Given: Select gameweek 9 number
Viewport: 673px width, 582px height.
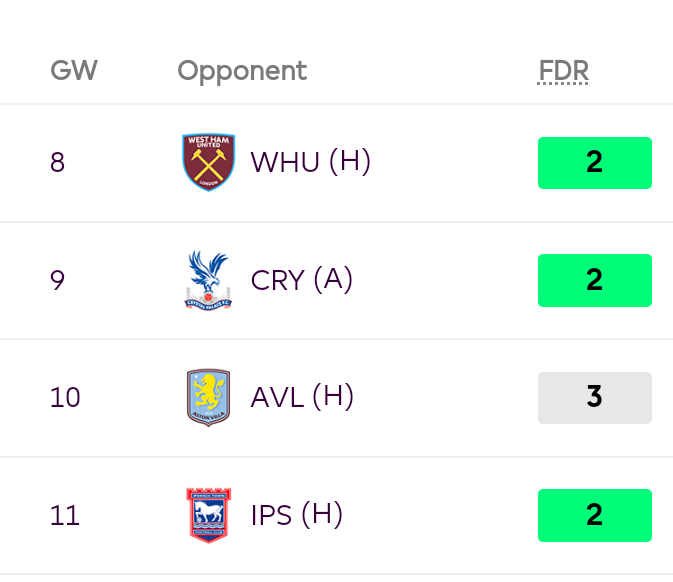Looking at the screenshot, I should (58, 280).
